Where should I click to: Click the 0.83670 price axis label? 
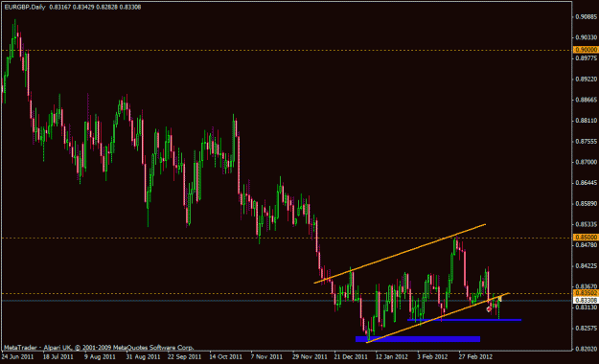click(x=586, y=286)
